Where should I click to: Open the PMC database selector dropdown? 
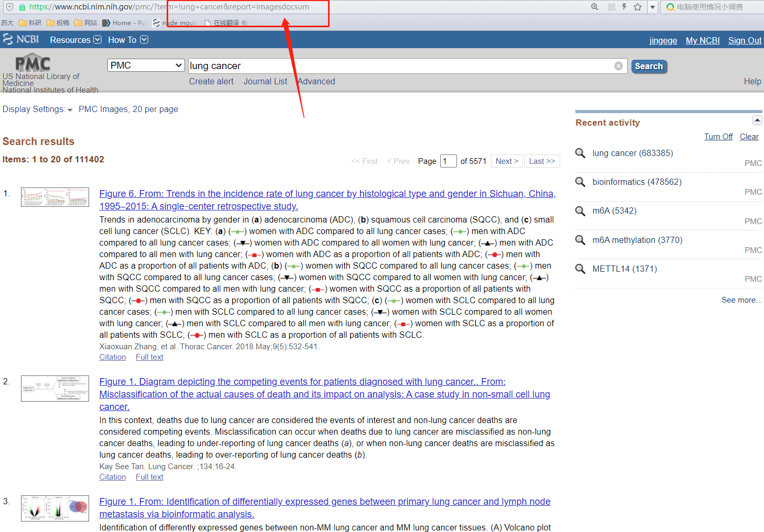pyautogui.click(x=146, y=65)
